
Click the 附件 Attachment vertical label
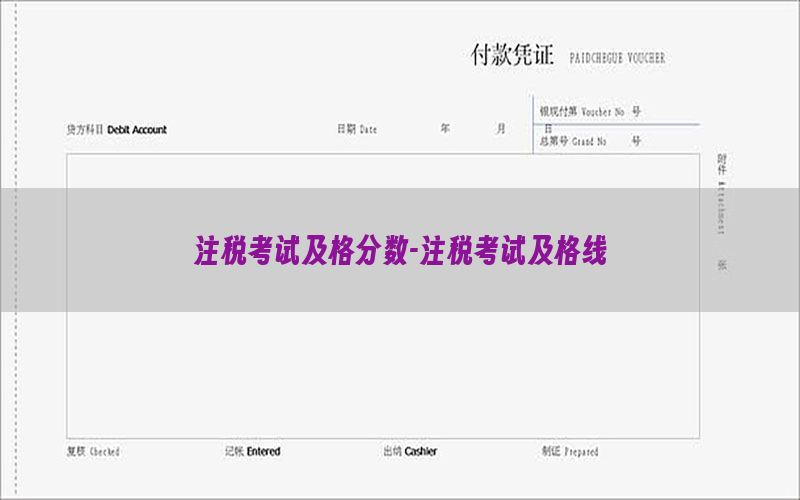[x=721, y=194]
